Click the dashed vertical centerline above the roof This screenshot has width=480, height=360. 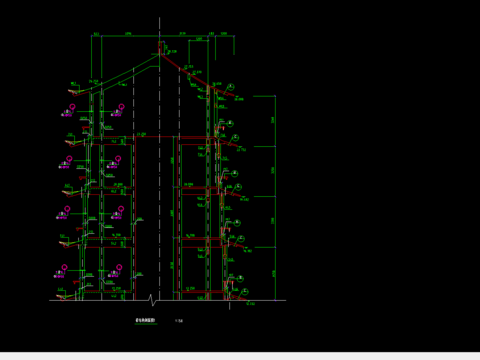(159, 29)
